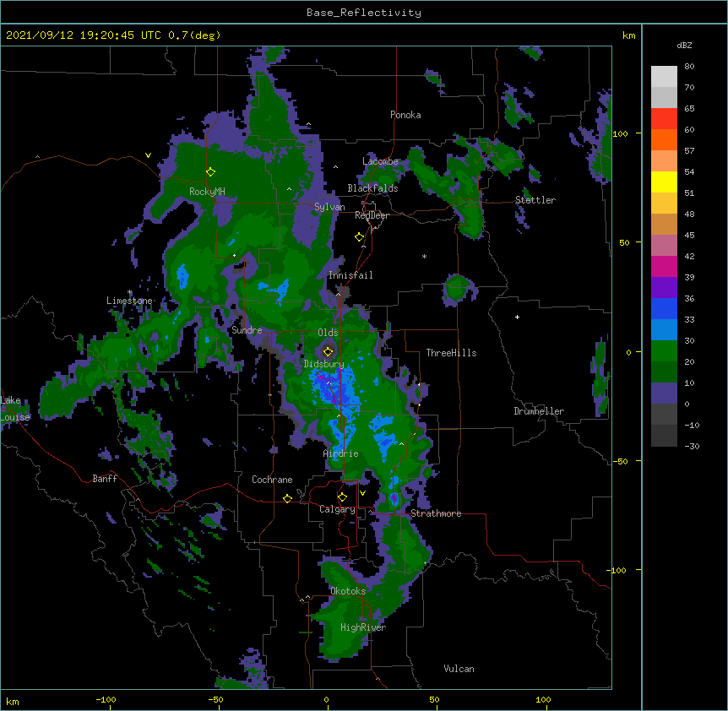
Task: Pick the light blue 30-33 dBZ swatch
Action: [664, 329]
